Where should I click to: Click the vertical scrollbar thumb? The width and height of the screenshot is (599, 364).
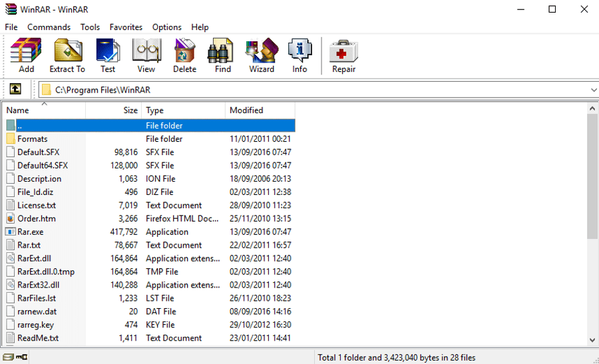point(592,176)
